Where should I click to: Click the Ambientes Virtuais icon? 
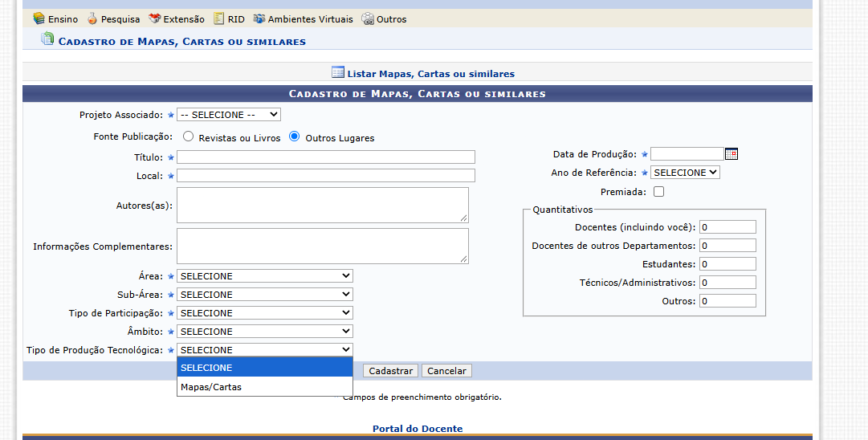tap(259, 18)
